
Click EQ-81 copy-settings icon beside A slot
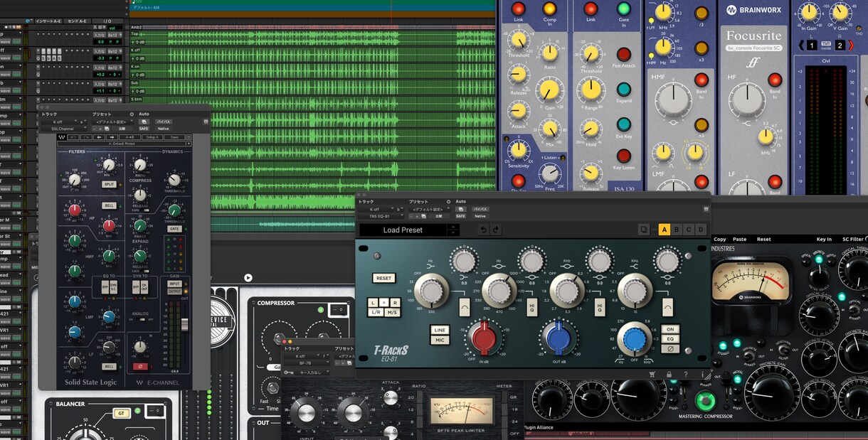tap(644, 230)
